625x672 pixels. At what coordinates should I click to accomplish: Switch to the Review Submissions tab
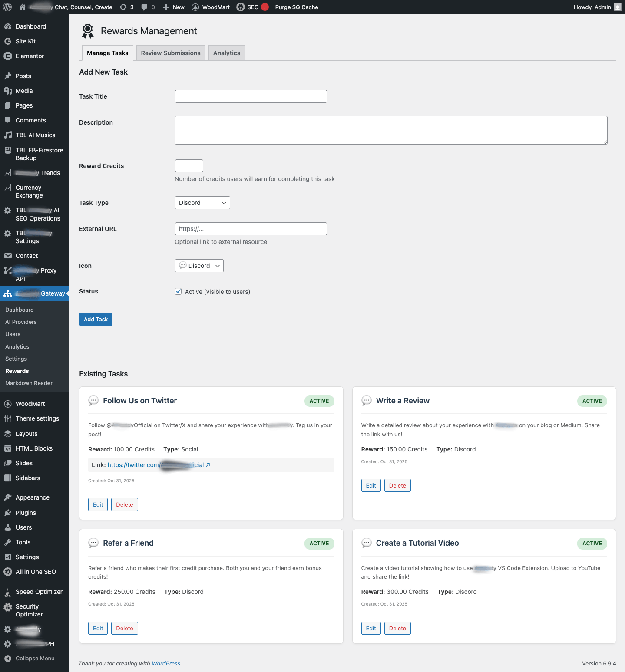coord(171,53)
